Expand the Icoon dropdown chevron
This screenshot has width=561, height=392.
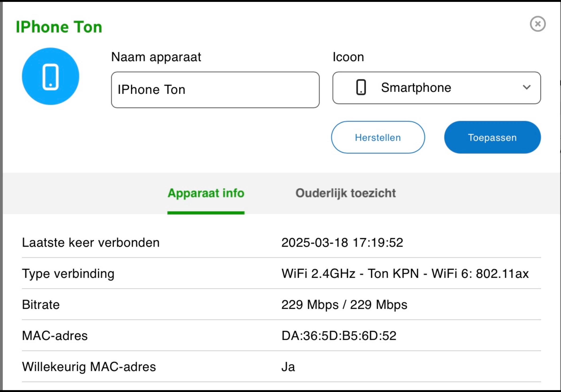526,87
